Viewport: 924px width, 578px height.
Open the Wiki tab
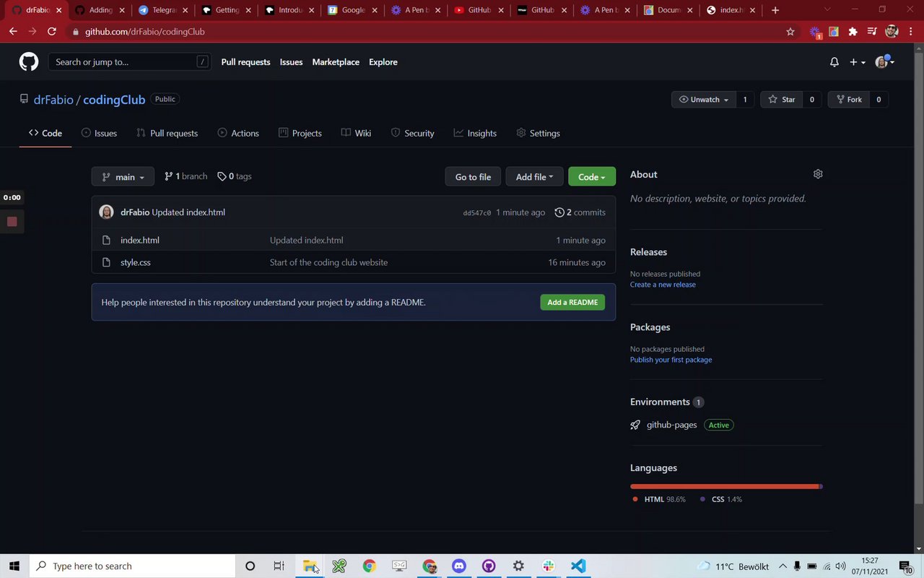tap(356, 133)
